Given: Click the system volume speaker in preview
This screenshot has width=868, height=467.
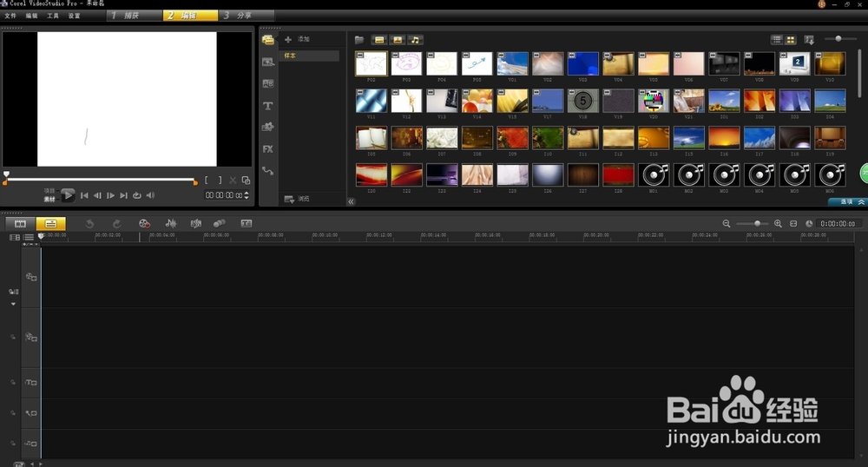Looking at the screenshot, I should [x=150, y=195].
